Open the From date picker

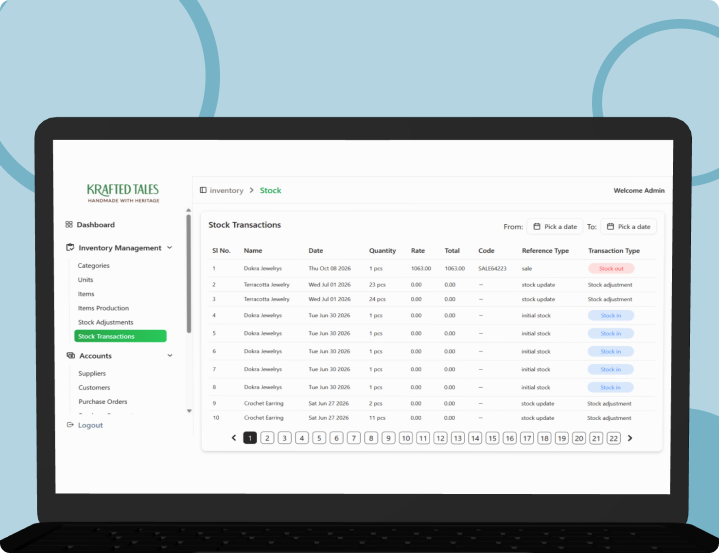pyautogui.click(x=555, y=226)
